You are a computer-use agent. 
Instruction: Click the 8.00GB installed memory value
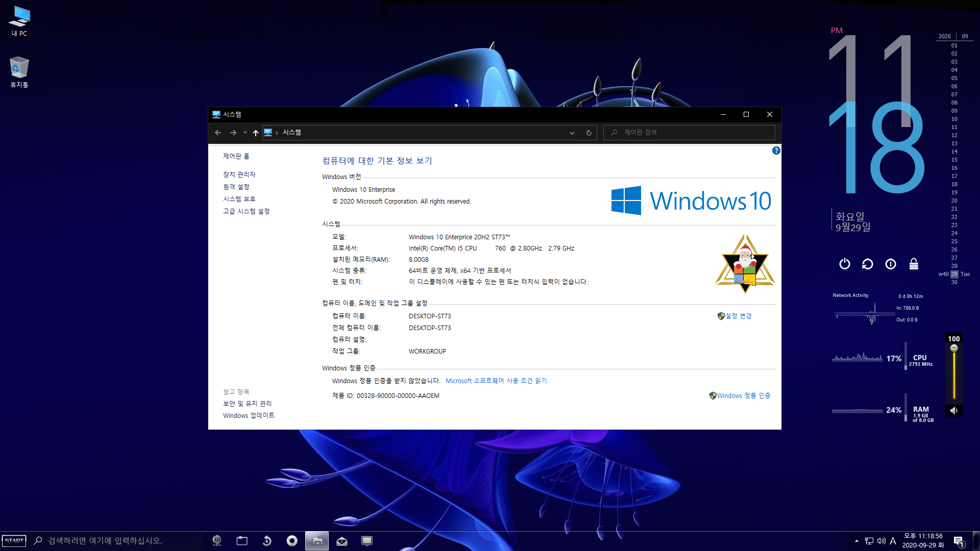pyautogui.click(x=419, y=260)
